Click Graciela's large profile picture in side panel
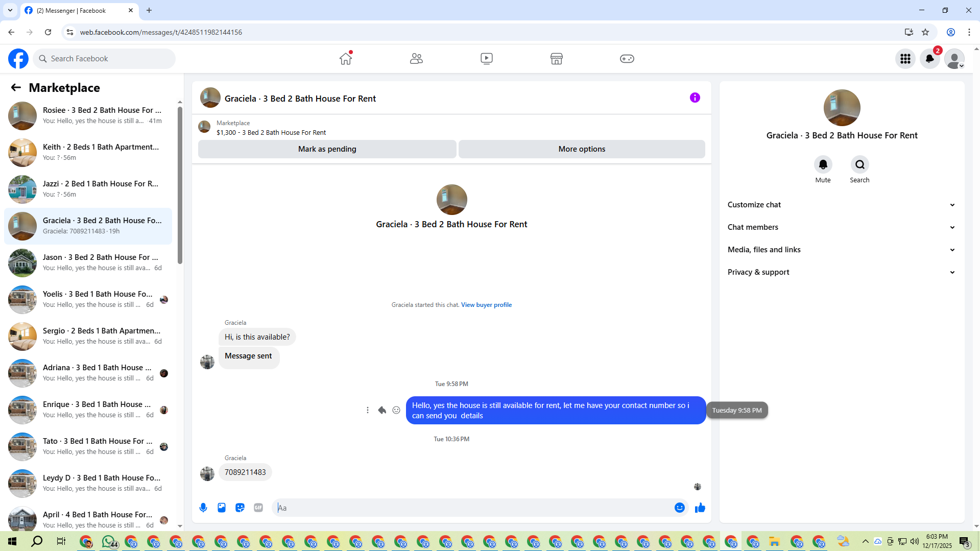The width and height of the screenshot is (980, 551). click(x=842, y=108)
